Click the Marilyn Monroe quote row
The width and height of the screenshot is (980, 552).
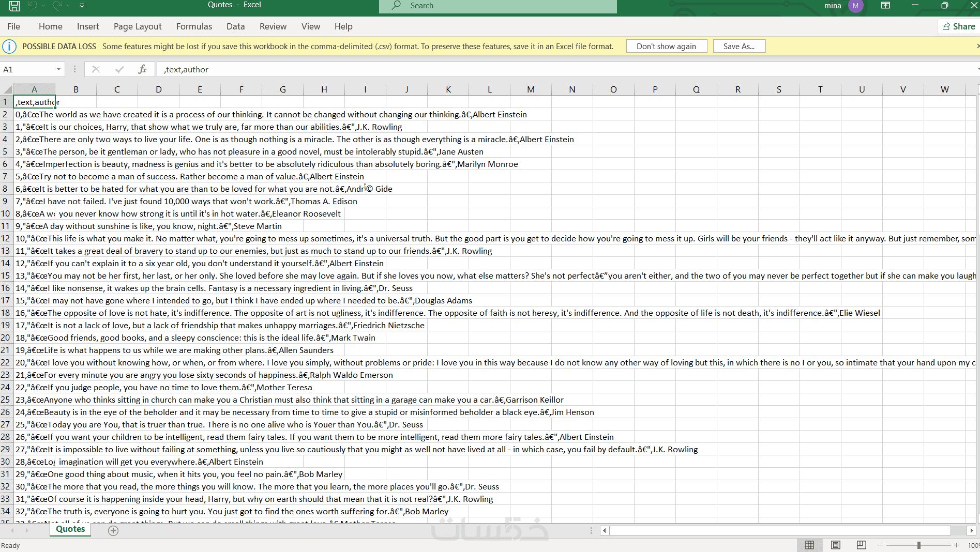pos(266,164)
